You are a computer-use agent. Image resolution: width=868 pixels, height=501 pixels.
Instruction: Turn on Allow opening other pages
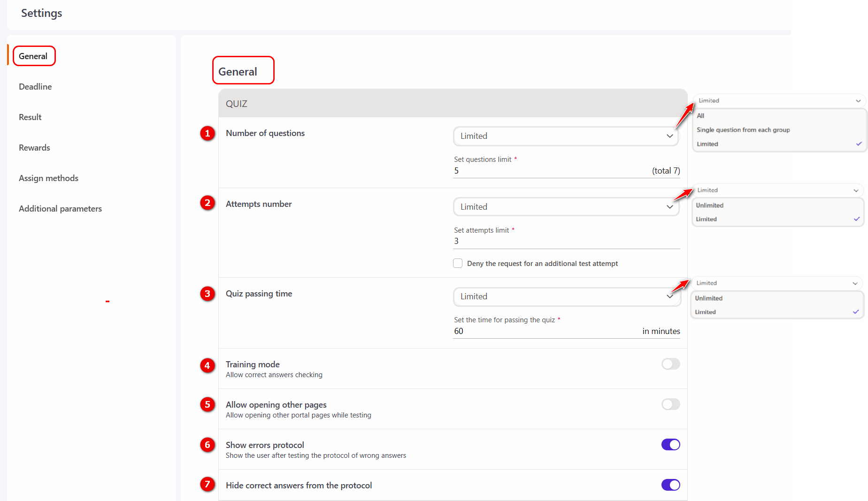(670, 404)
